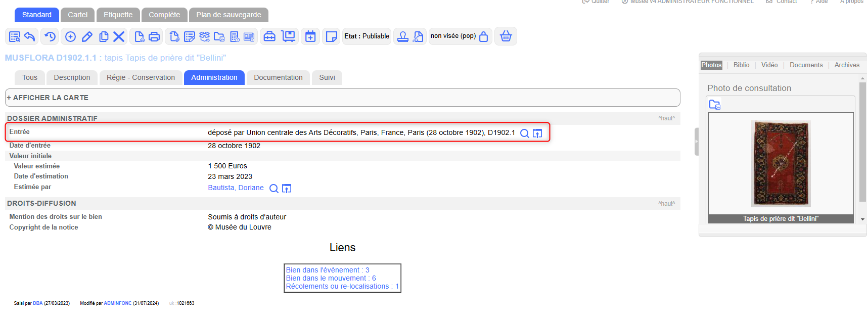Image resolution: width=868 pixels, height=321 pixels.
Task: Click the stamp validation icon
Action: pyautogui.click(x=402, y=36)
